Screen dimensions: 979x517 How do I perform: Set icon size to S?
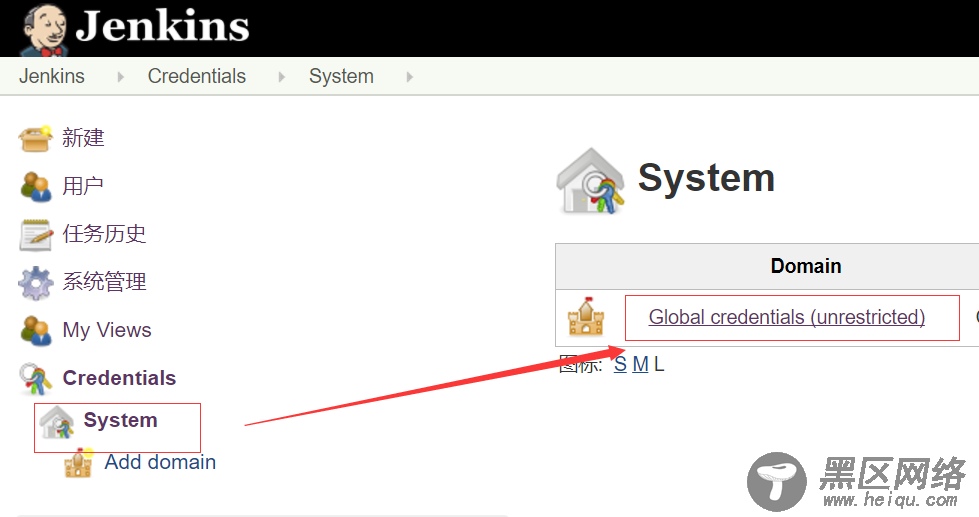coord(620,364)
